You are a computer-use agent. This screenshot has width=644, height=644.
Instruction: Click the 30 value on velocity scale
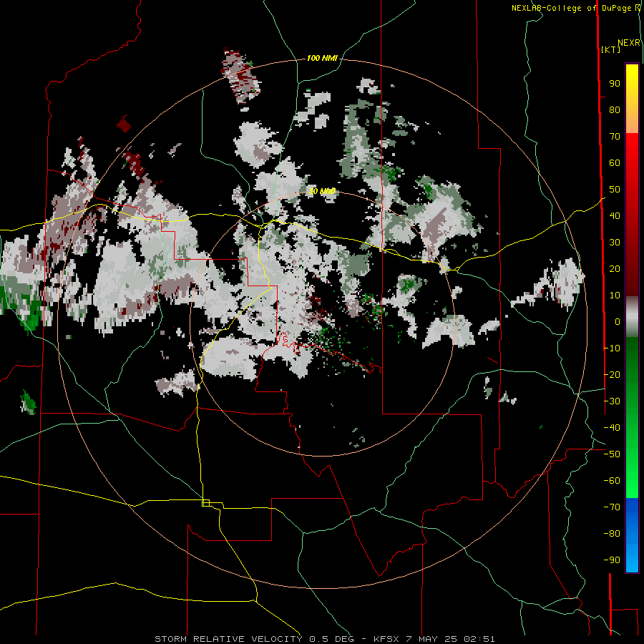tap(615, 243)
